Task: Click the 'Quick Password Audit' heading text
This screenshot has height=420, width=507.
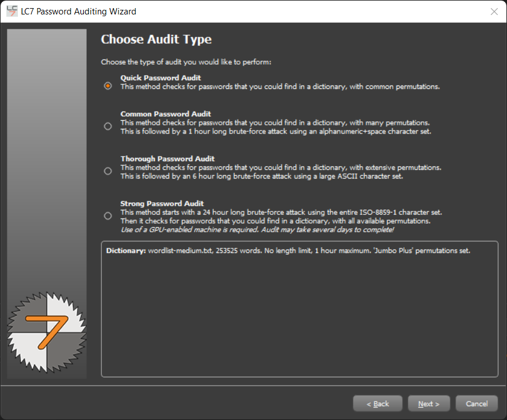Action: click(x=161, y=78)
